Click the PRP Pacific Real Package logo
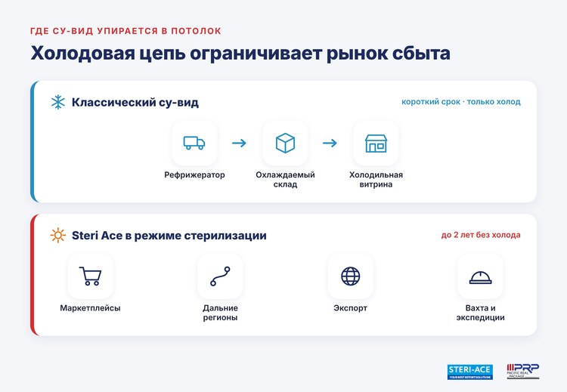The width and height of the screenshot is (567, 392). (523, 372)
